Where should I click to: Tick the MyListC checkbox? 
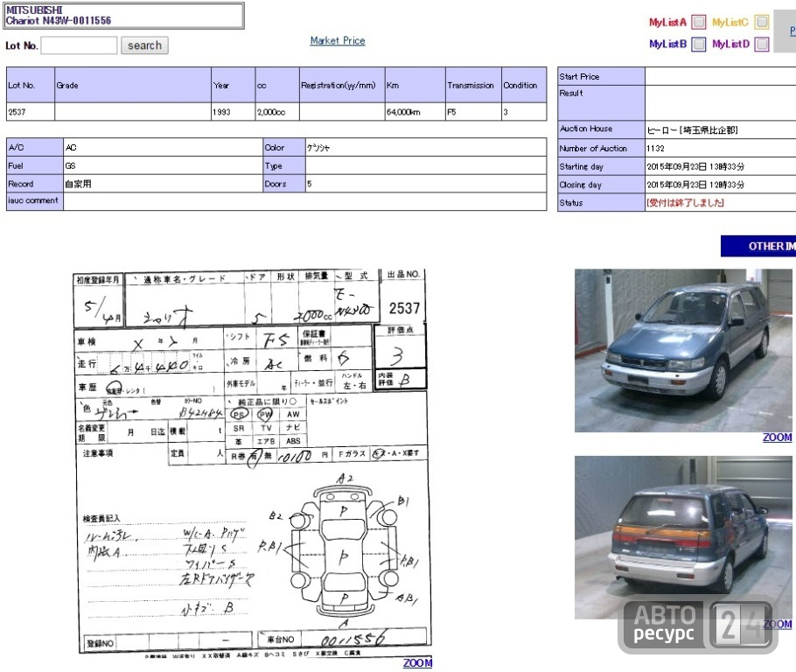pos(762,22)
